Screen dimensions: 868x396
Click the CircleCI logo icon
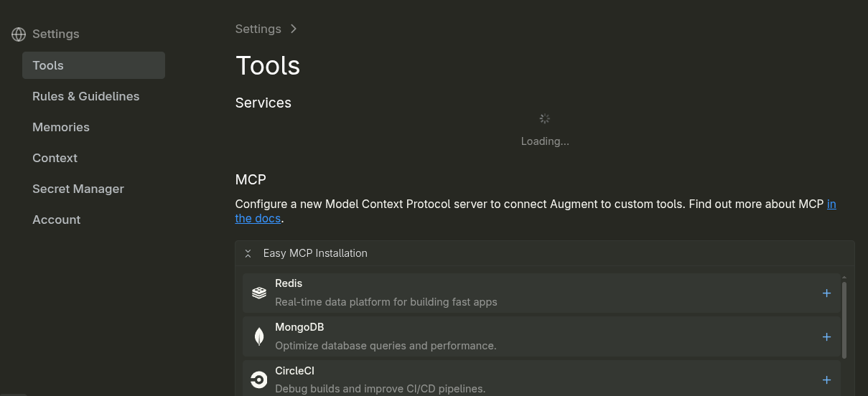[x=259, y=379]
